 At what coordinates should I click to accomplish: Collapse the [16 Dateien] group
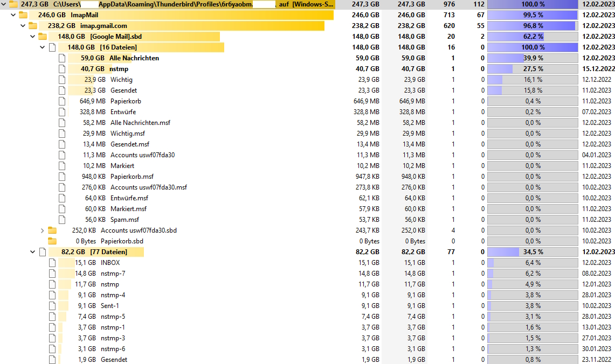coord(43,47)
